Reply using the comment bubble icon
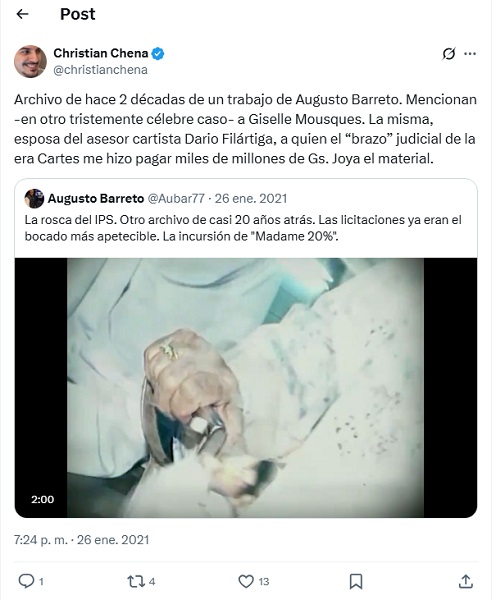Viewport: 496px width, 600px height. pyautogui.click(x=26, y=581)
